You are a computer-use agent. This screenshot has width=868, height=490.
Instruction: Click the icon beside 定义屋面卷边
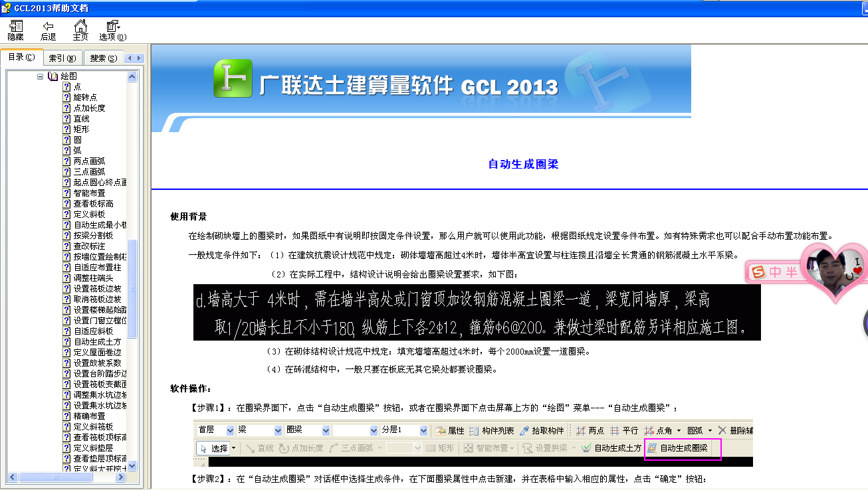click(66, 353)
